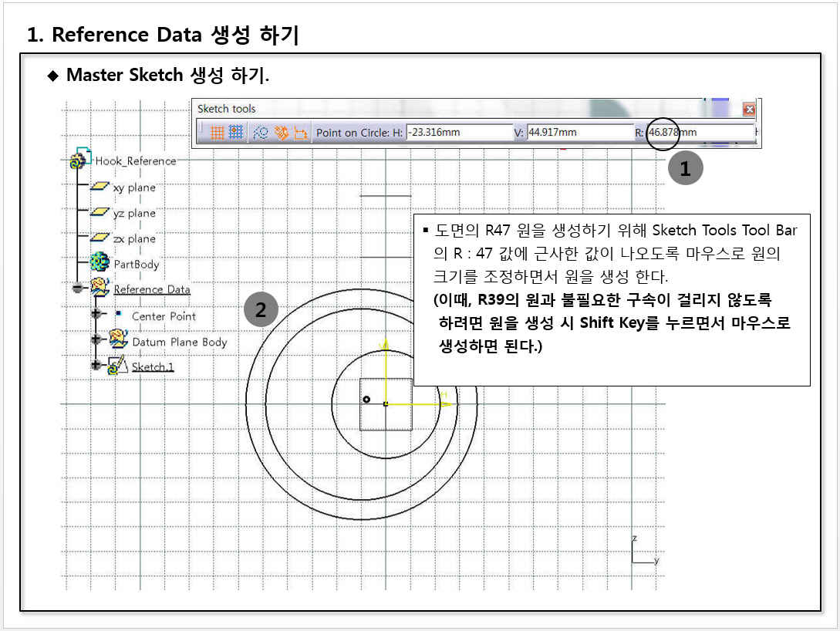The height and width of the screenshot is (631, 840).
Task: Toggle Snap to Point in Sketch tools
Action: [236, 133]
